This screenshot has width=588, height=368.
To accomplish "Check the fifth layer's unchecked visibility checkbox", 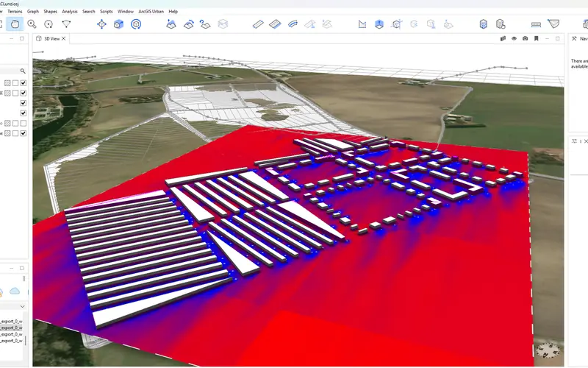I will tap(24, 123).
